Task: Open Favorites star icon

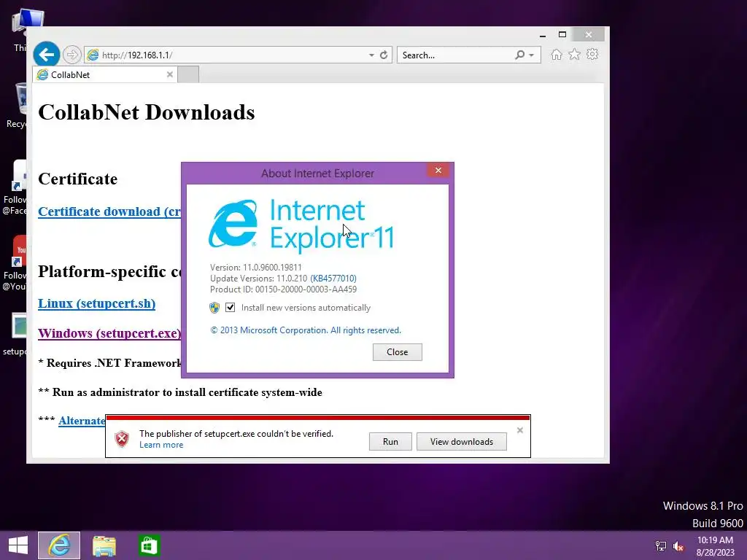Action: pyautogui.click(x=575, y=54)
